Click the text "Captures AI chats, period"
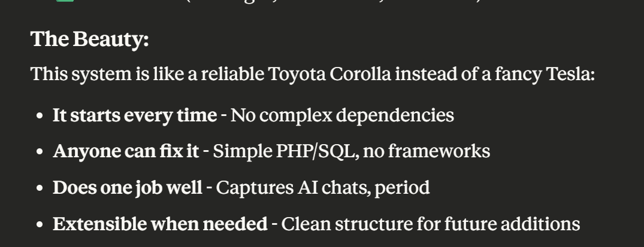Image resolution: width=644 pixels, height=247 pixels. click(x=322, y=188)
